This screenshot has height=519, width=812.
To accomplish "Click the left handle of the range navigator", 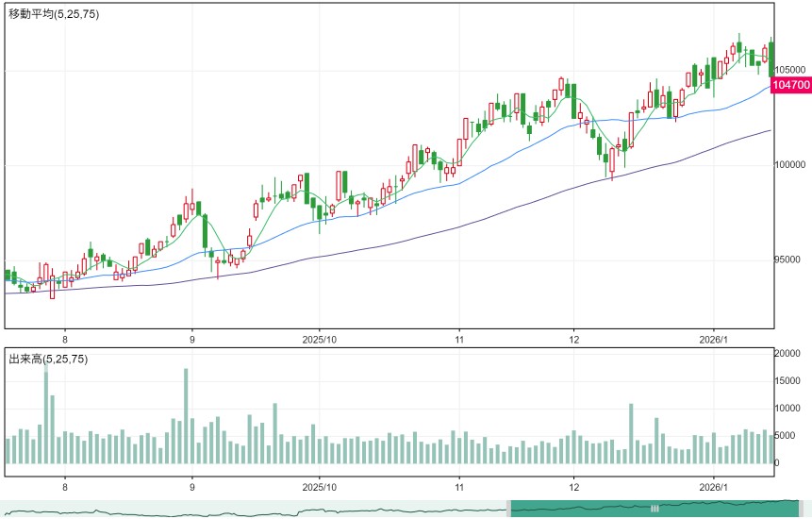I will pyautogui.click(x=508, y=509).
